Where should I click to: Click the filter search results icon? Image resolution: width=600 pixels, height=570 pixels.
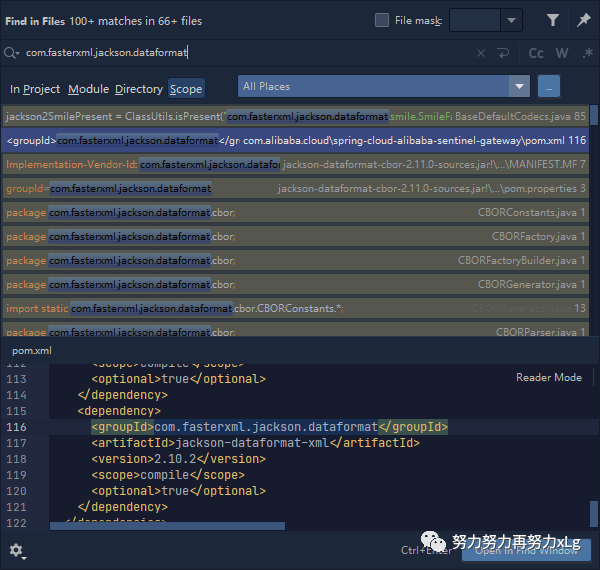coord(553,20)
